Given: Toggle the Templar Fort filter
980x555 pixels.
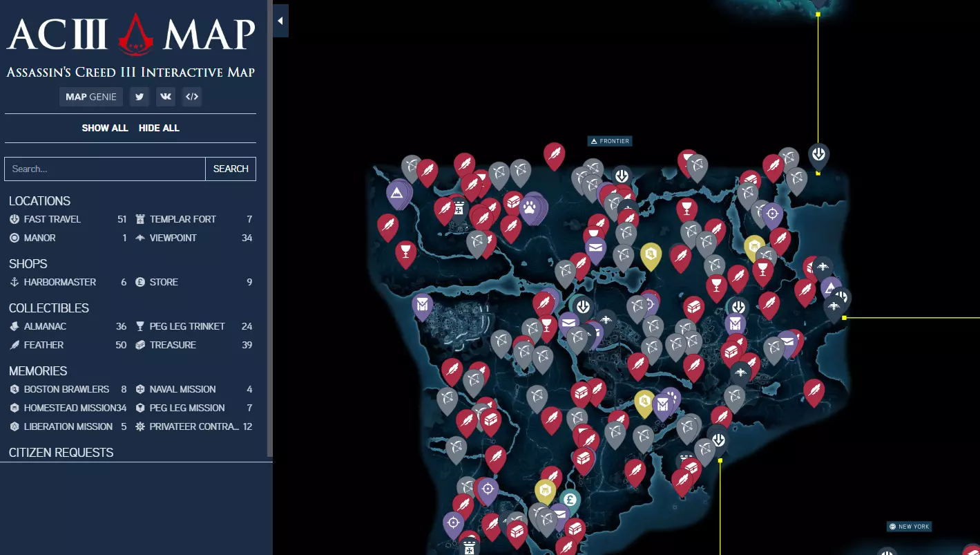Looking at the screenshot, I should pyautogui.click(x=193, y=219).
